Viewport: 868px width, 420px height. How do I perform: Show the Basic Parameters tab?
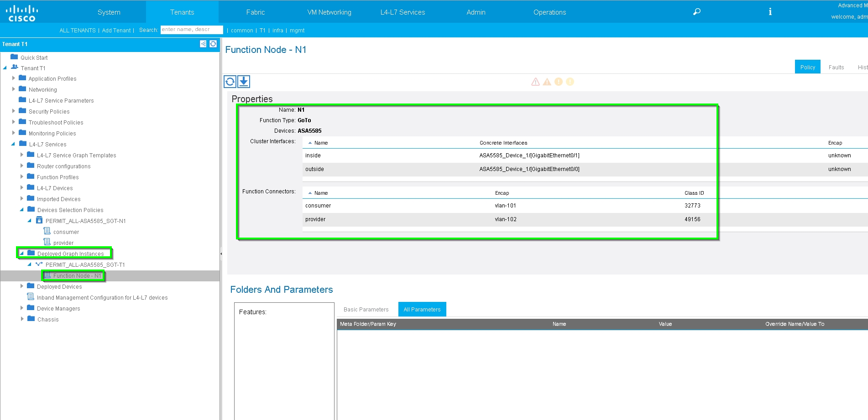click(x=366, y=309)
